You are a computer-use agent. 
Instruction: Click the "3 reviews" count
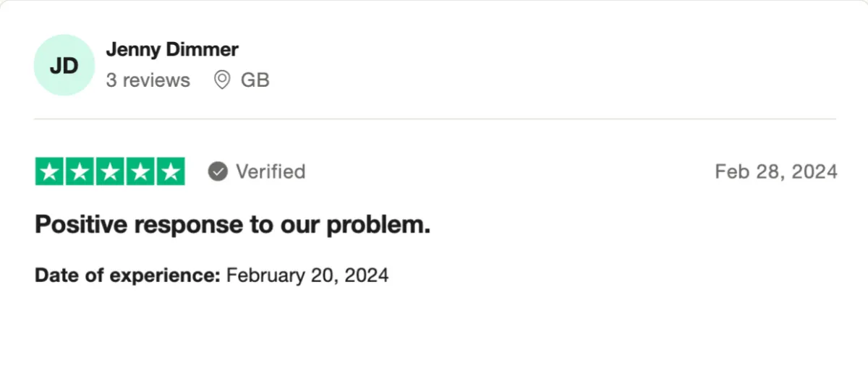[x=148, y=80]
